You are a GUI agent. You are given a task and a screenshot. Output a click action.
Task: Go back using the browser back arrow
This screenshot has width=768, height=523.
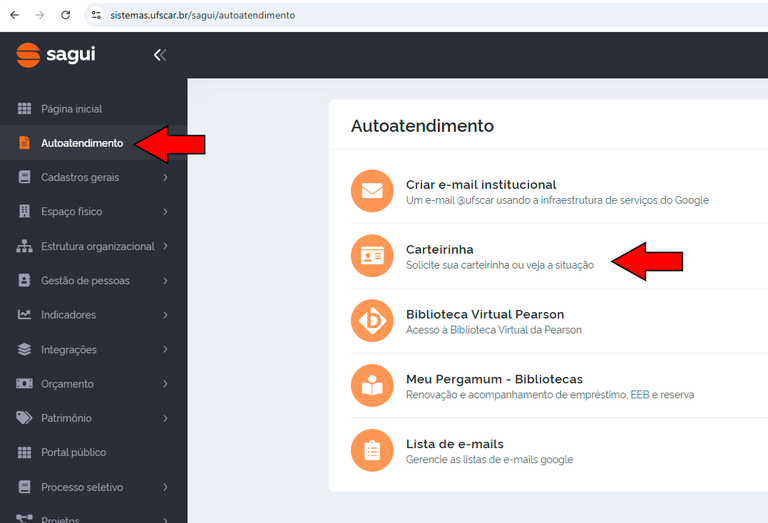tap(14, 15)
